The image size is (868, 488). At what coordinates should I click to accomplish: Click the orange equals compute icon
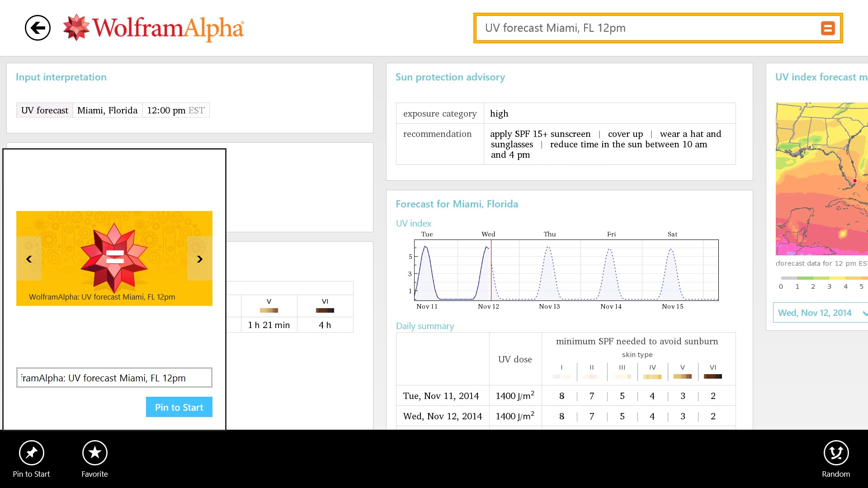[x=827, y=28]
